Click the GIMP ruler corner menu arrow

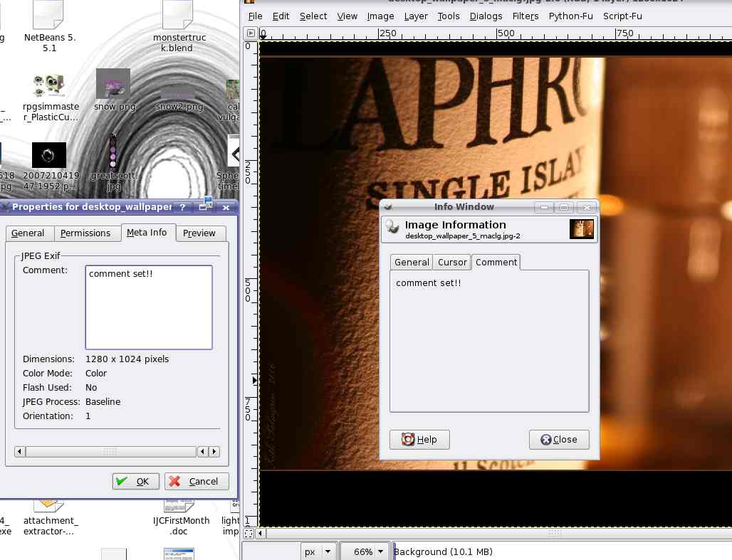click(251, 33)
